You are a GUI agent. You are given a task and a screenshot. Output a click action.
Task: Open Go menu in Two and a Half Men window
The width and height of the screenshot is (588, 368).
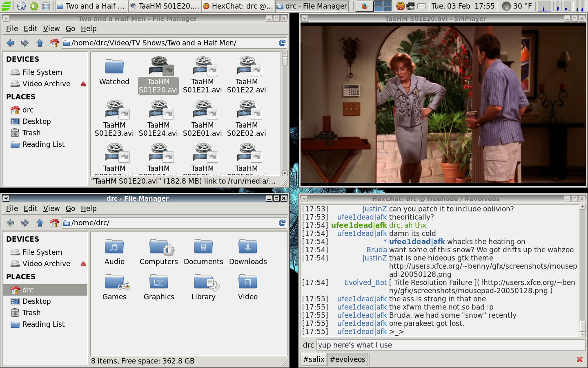pyautogui.click(x=70, y=29)
